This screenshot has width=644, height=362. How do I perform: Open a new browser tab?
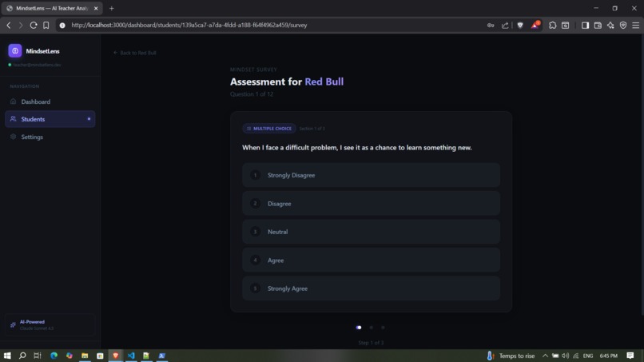(x=111, y=8)
